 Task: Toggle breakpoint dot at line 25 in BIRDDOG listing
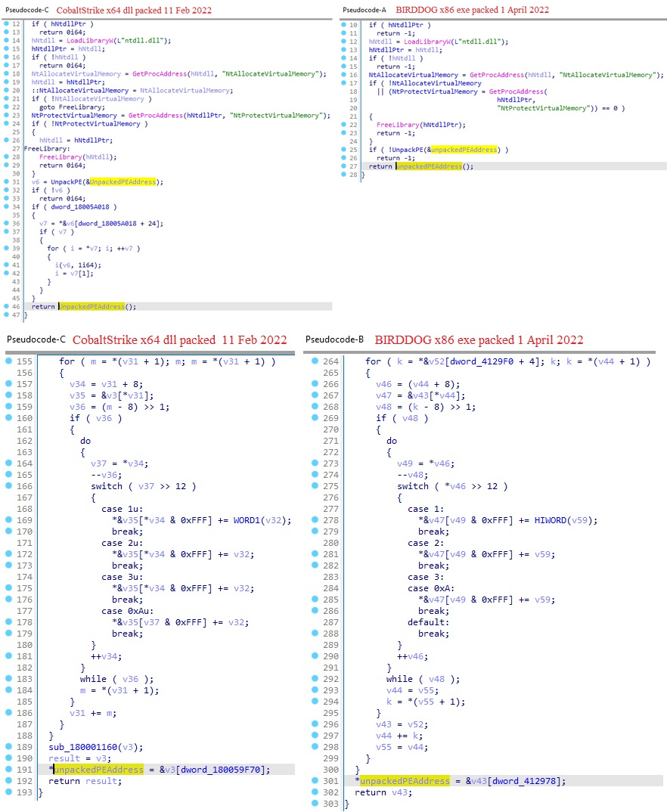pyautogui.click(x=343, y=150)
